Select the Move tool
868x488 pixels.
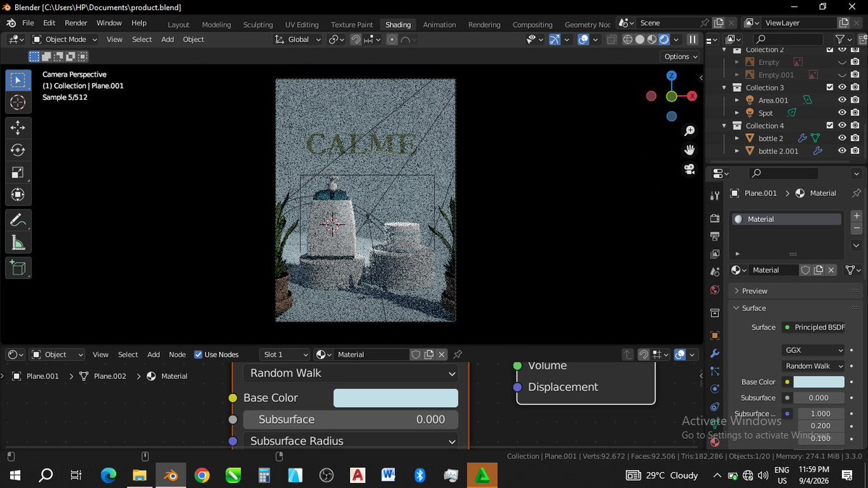(18, 128)
